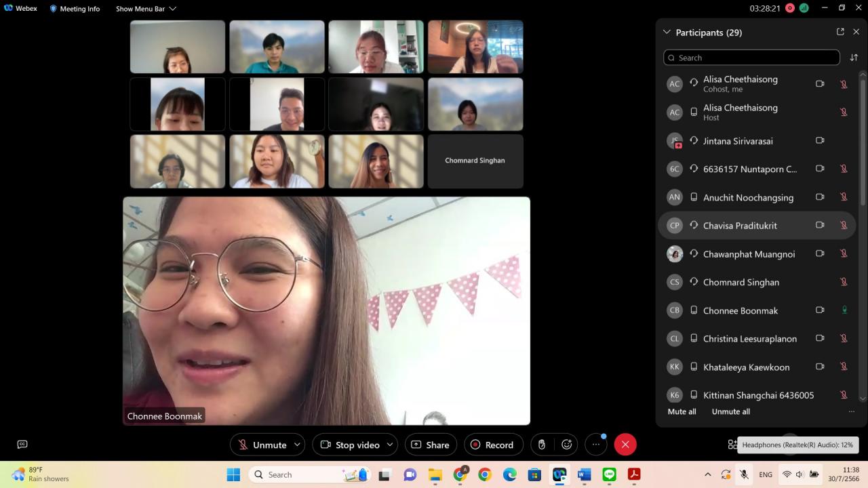Toggle the mute icon for Anuchit Noochangsing
The width and height of the screenshot is (868, 488).
coord(844,197)
